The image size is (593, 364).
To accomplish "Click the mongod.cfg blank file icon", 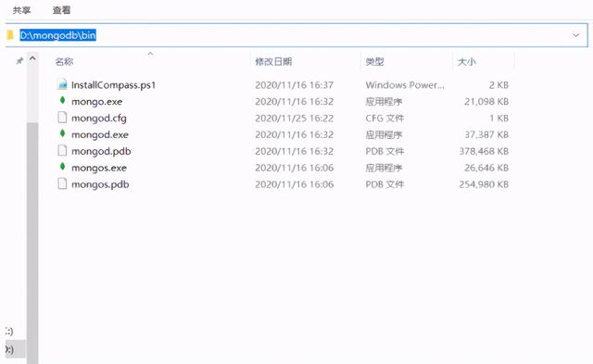I will tap(62, 118).
